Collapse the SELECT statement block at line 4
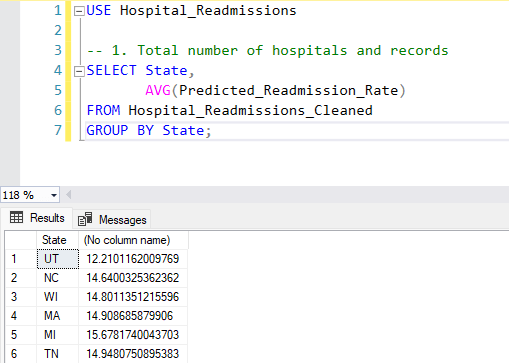This screenshot has width=509, height=363. 79,71
